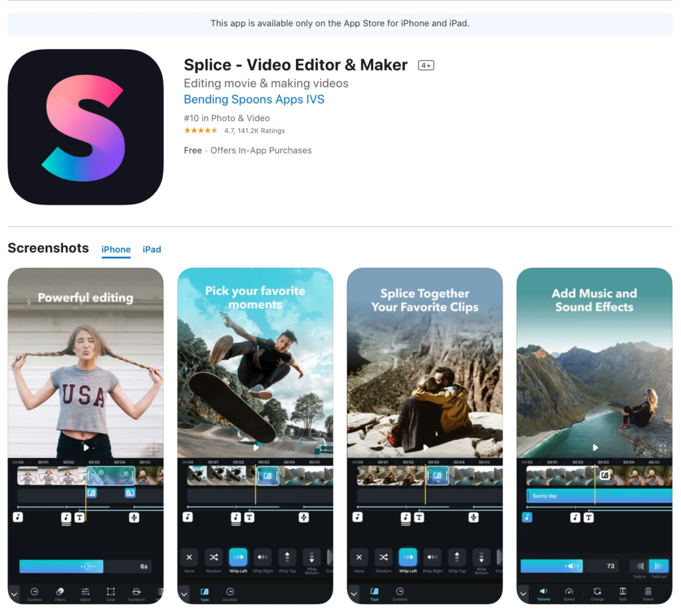Switch to the iPhone screenshots tab

coord(116,249)
